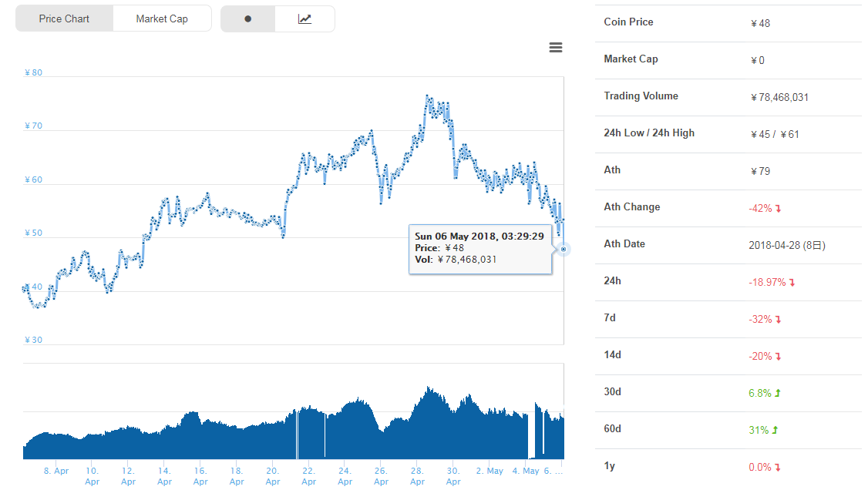Viewport: 868px width, 500px height.
Task: Select the Price Chart tab
Action: [64, 19]
